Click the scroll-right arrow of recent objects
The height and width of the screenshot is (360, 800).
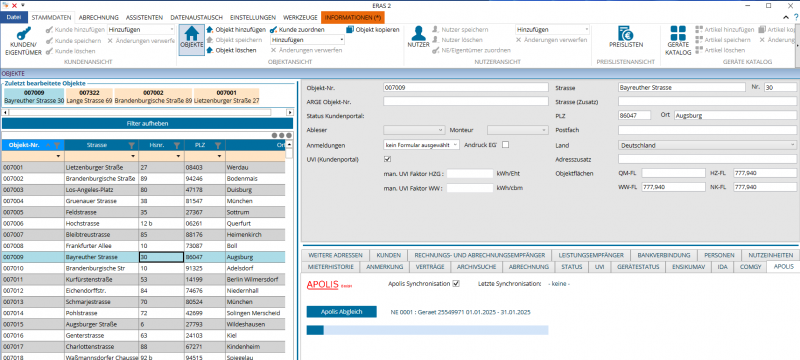(x=290, y=112)
